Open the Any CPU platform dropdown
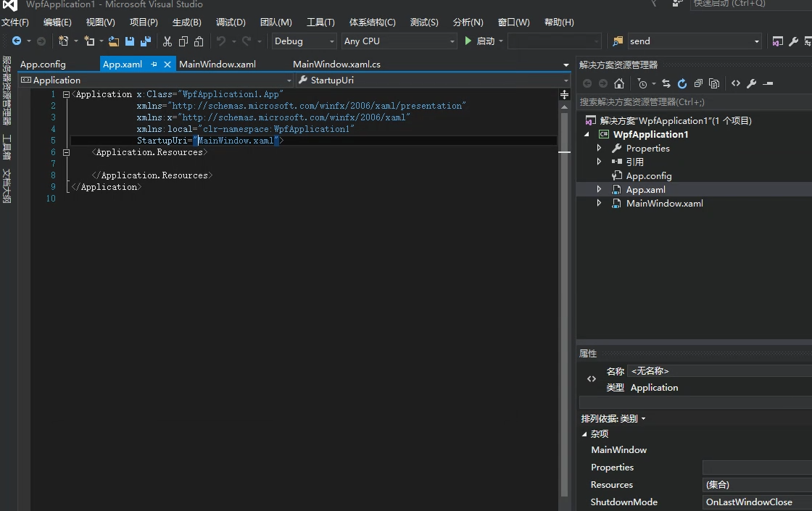 click(x=399, y=41)
